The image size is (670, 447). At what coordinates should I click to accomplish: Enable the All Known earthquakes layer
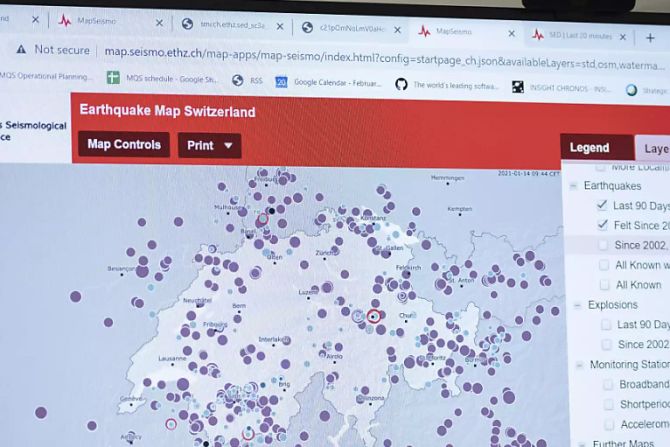pos(605,284)
